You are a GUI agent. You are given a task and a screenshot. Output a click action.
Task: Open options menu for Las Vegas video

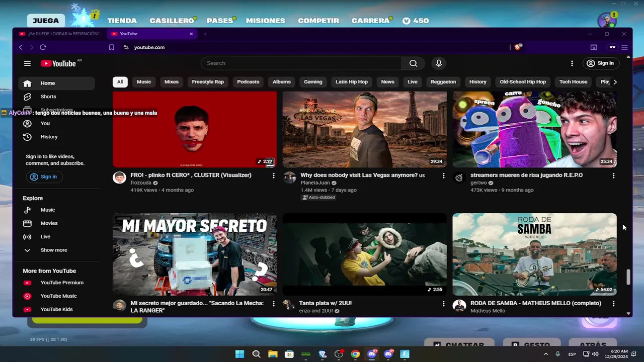coord(443,175)
